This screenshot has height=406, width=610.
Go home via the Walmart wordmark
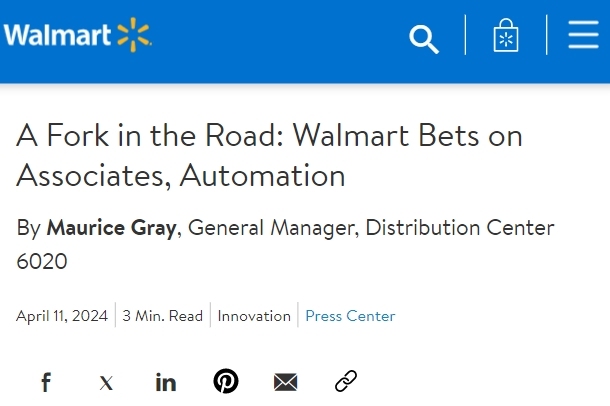click(x=57, y=36)
